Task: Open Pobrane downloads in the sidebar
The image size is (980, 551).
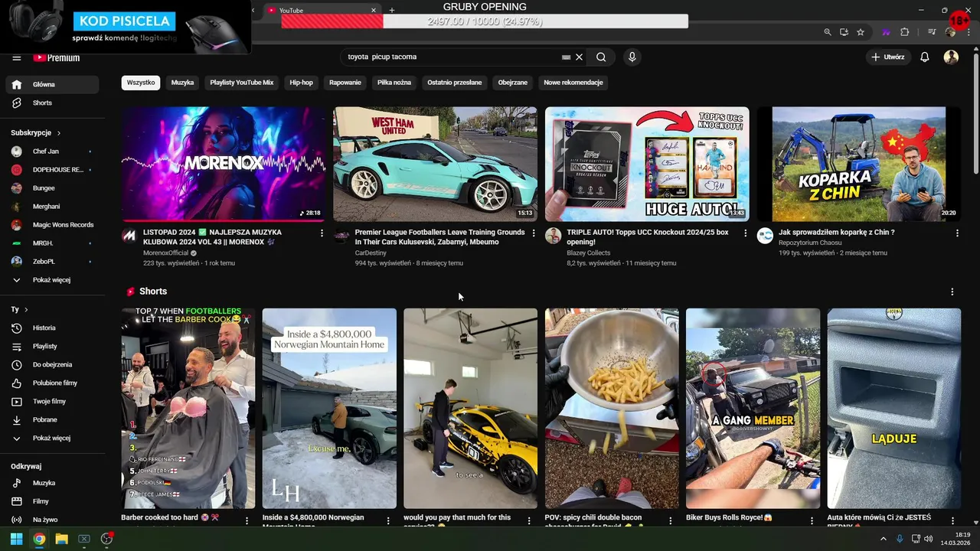Action: tap(52, 419)
